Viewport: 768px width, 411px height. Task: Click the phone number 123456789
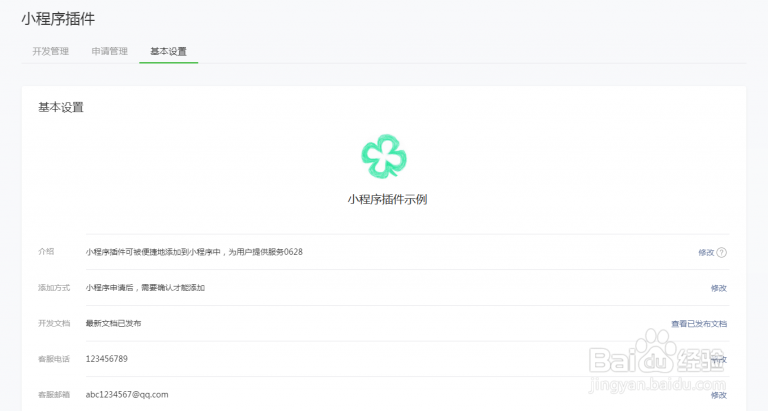(107, 359)
